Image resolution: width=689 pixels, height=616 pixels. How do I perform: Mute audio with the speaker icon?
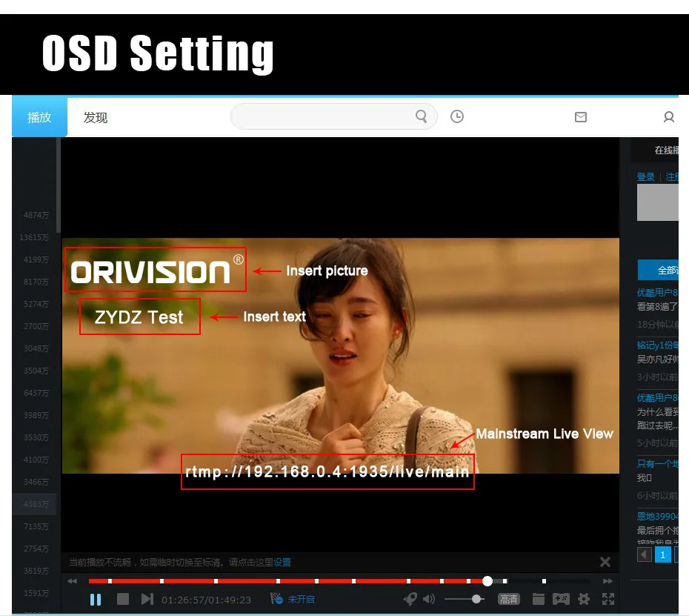coord(429,599)
